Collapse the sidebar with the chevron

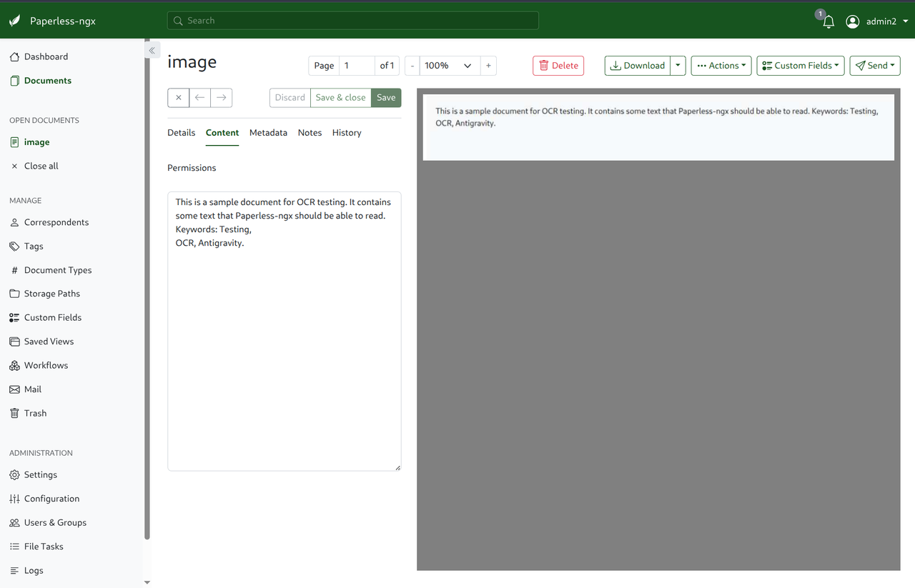[x=152, y=50]
